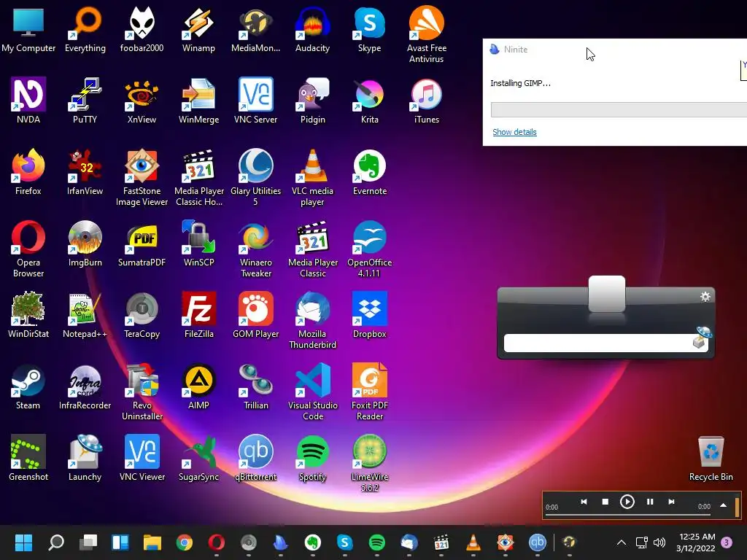The image size is (747, 560).
Task: Open taskbar volume control
Action: coord(659,542)
